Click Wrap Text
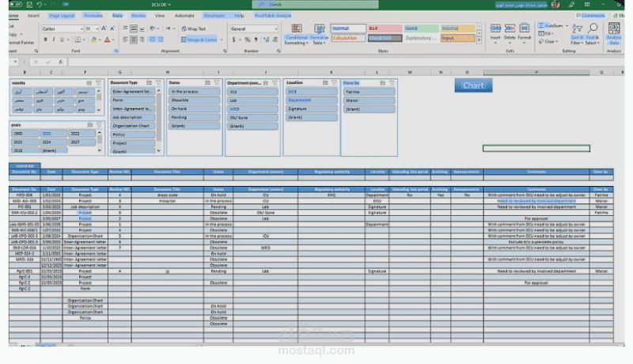The image size is (633, 364). click(x=194, y=28)
